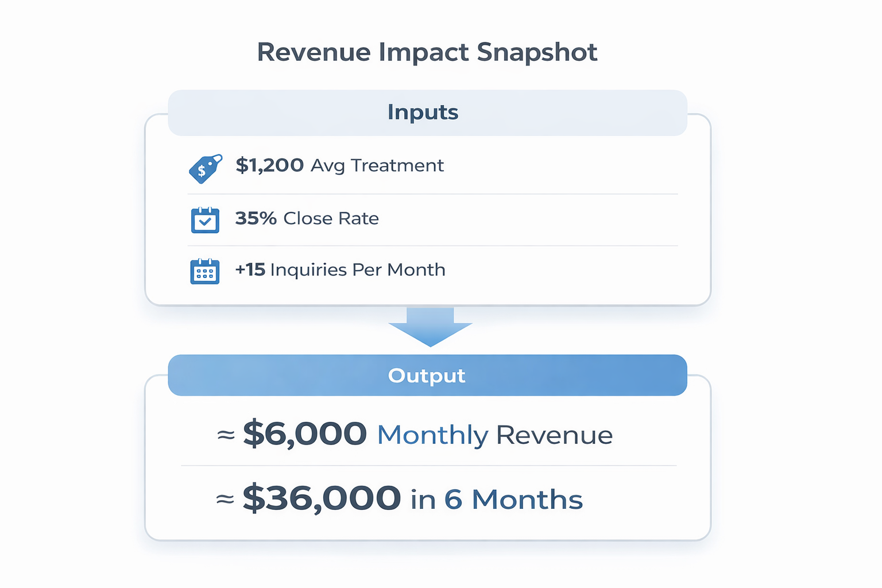This screenshot has width=882, height=588.
Task: Click the word Revenue in Output
Action: [554, 435]
